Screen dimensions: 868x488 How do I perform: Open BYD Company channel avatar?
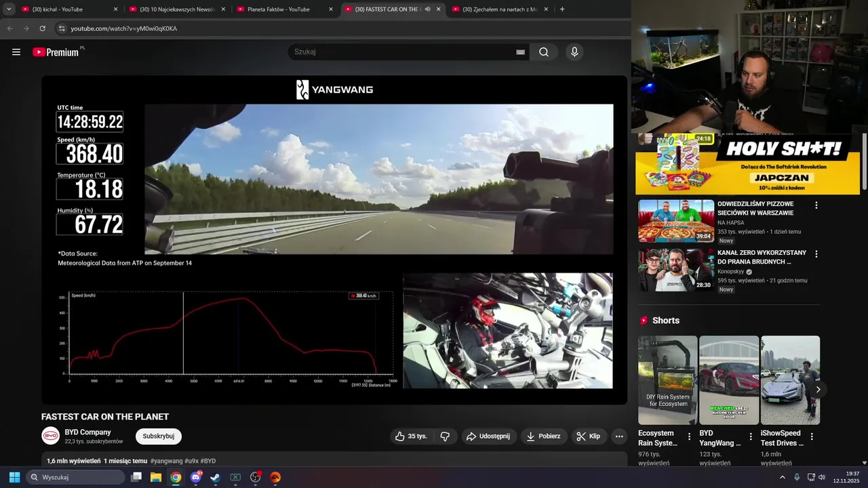[x=50, y=436]
